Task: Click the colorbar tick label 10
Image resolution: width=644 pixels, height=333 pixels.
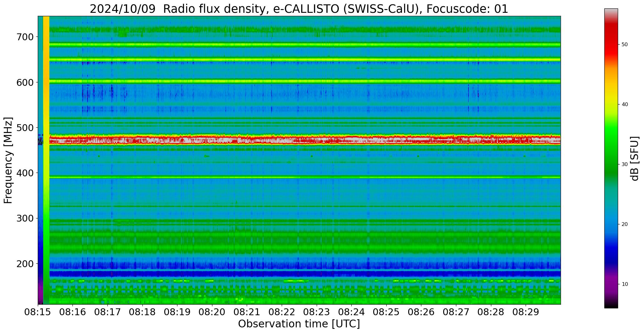Action: point(625,284)
